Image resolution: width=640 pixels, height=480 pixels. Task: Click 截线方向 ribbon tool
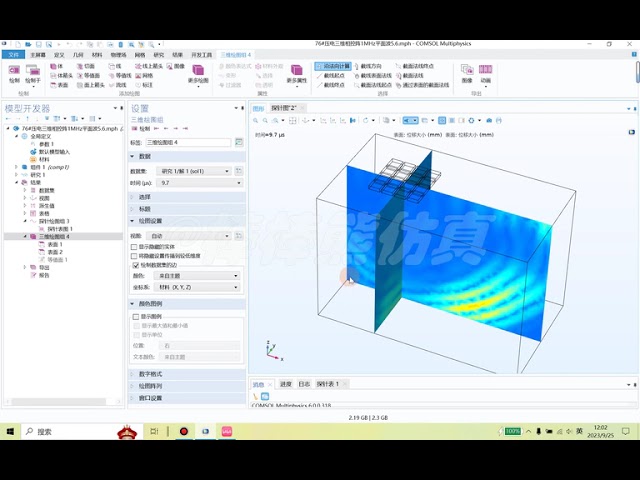368,66
